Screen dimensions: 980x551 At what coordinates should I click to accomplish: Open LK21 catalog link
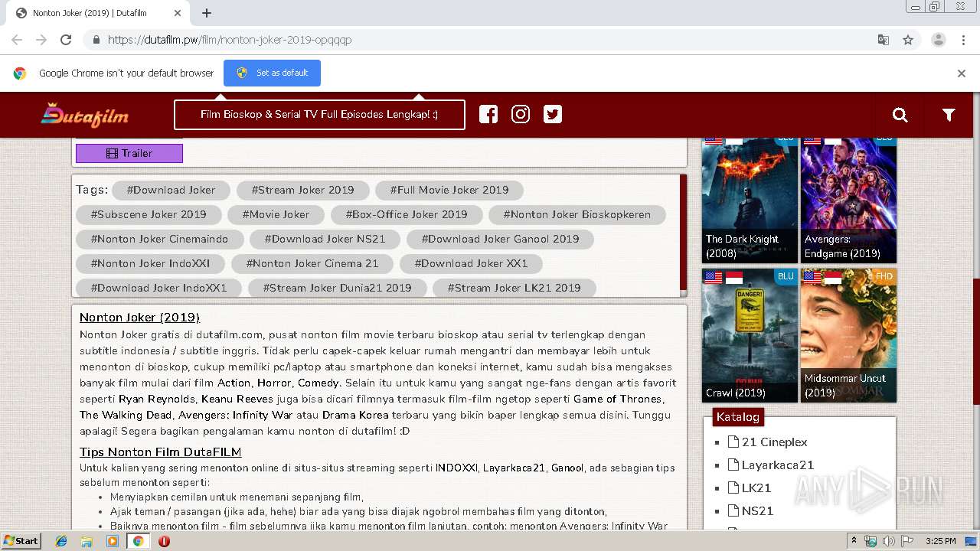point(756,487)
